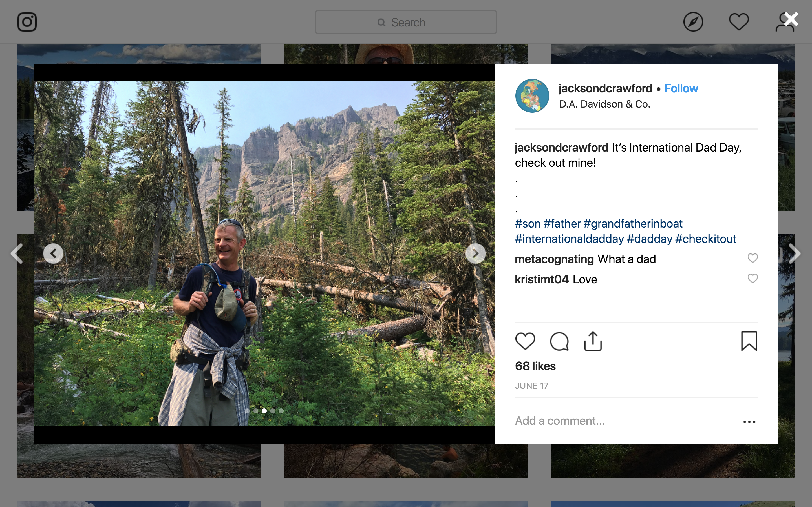Click the comment speech bubble icon
The width and height of the screenshot is (812, 507).
(x=559, y=341)
